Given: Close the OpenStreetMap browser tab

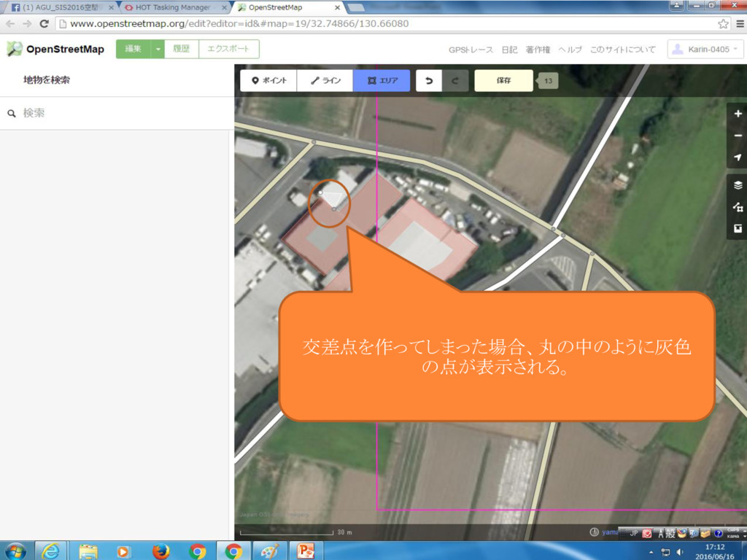Looking at the screenshot, I should click(x=337, y=7).
